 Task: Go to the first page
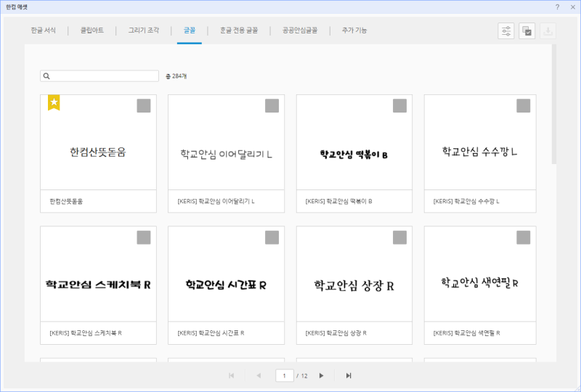tap(232, 376)
